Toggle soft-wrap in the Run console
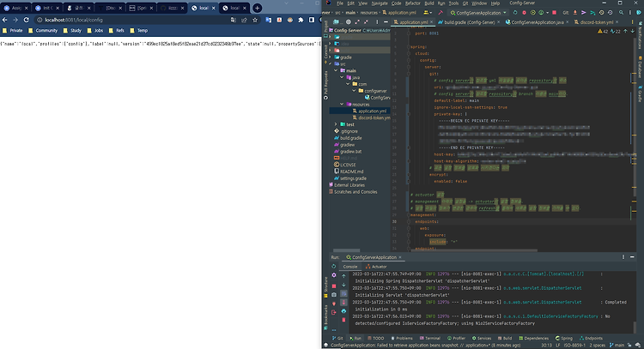This screenshot has height=349, width=644. click(343, 293)
